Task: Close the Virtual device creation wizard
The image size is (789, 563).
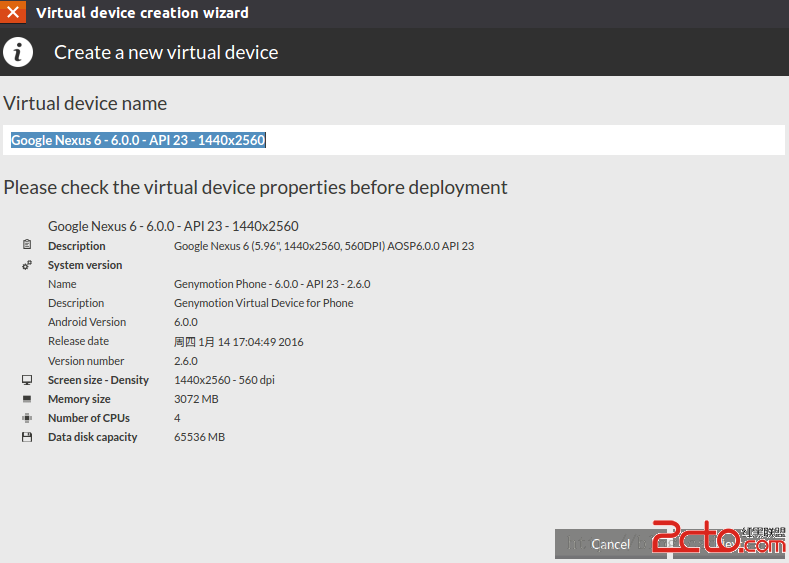Action: pyautogui.click(x=13, y=12)
